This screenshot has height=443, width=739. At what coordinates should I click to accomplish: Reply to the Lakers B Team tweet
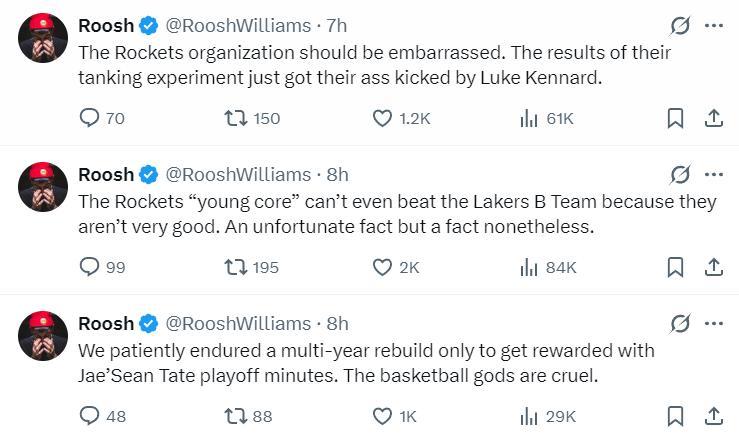click(x=90, y=267)
